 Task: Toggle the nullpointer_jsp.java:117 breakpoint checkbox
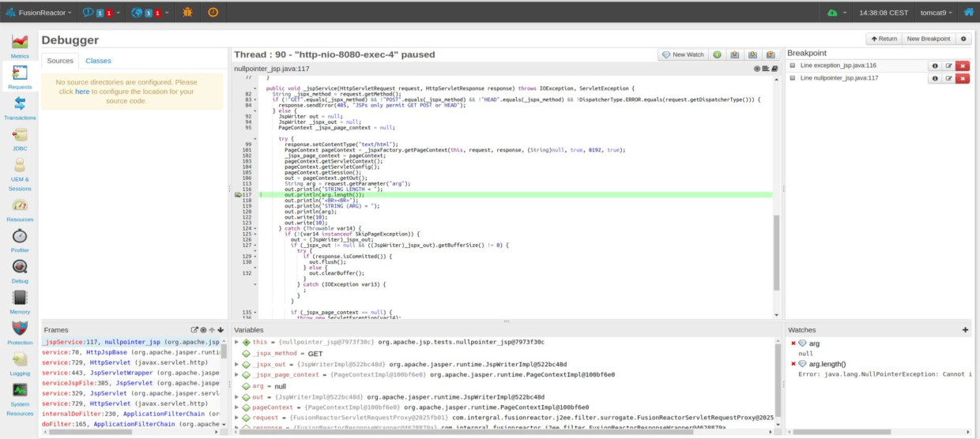(x=793, y=78)
